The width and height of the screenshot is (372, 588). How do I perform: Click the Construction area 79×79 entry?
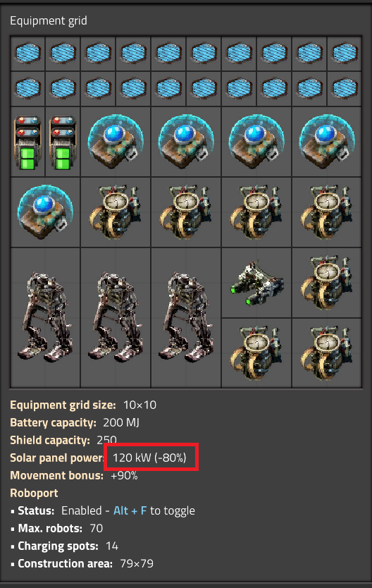[x=82, y=563]
